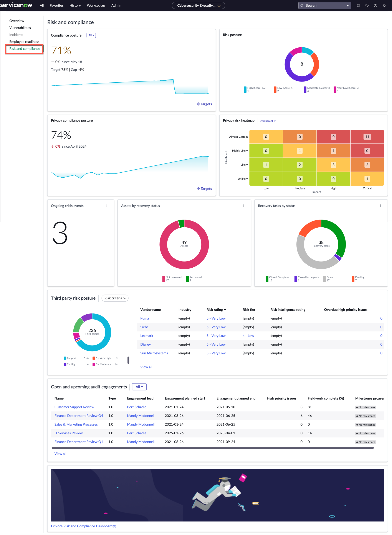Screen dimensions: 392x535
Task: Select the Risk and compliance tab
Action: (25, 48)
